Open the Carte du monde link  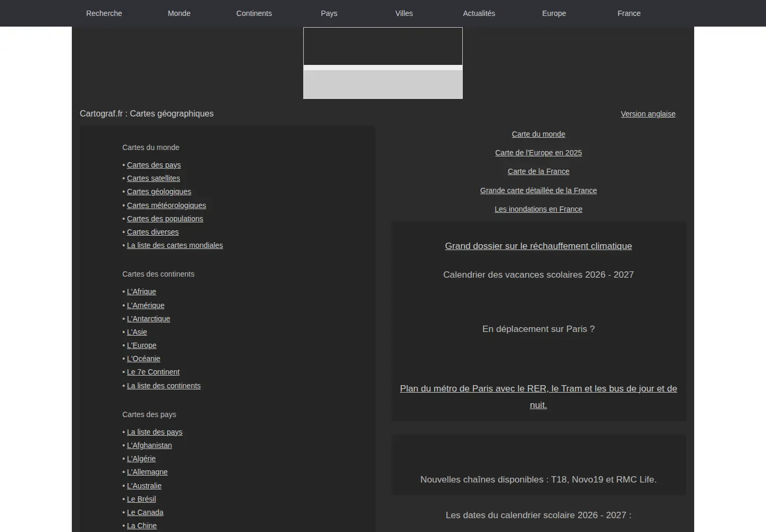[538, 134]
